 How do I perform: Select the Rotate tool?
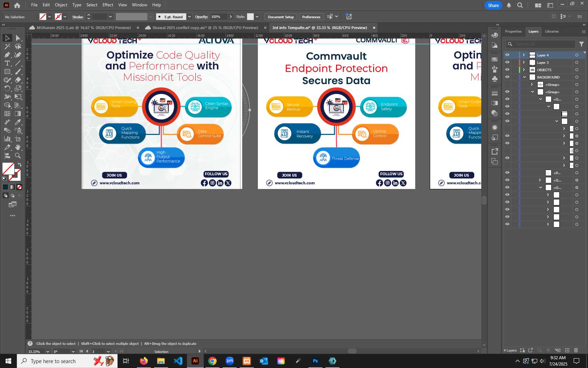(x=7, y=88)
